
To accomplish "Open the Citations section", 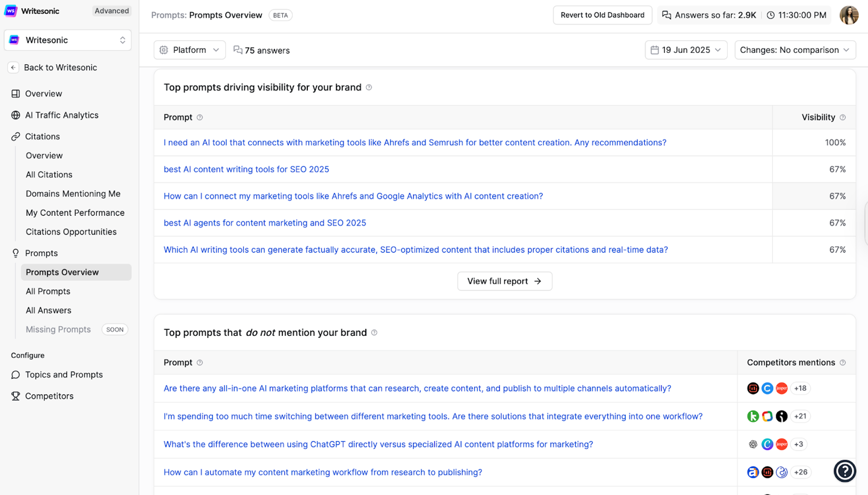I will coord(42,136).
